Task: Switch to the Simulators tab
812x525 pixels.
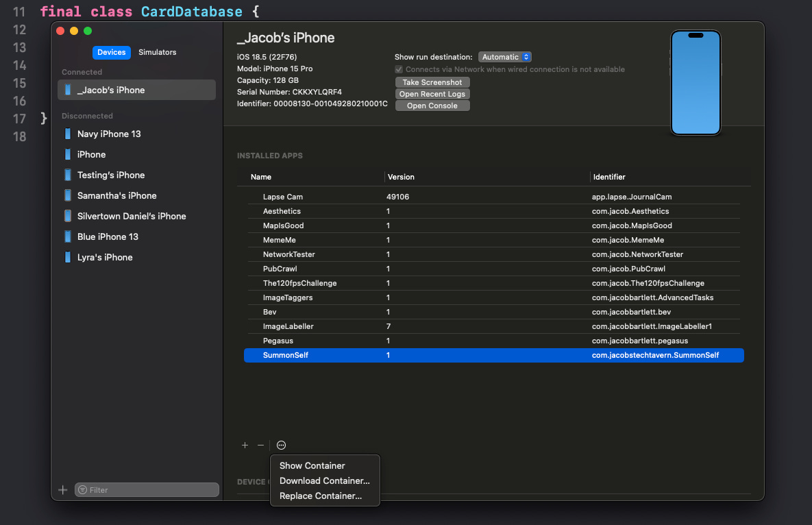Action: pos(158,52)
